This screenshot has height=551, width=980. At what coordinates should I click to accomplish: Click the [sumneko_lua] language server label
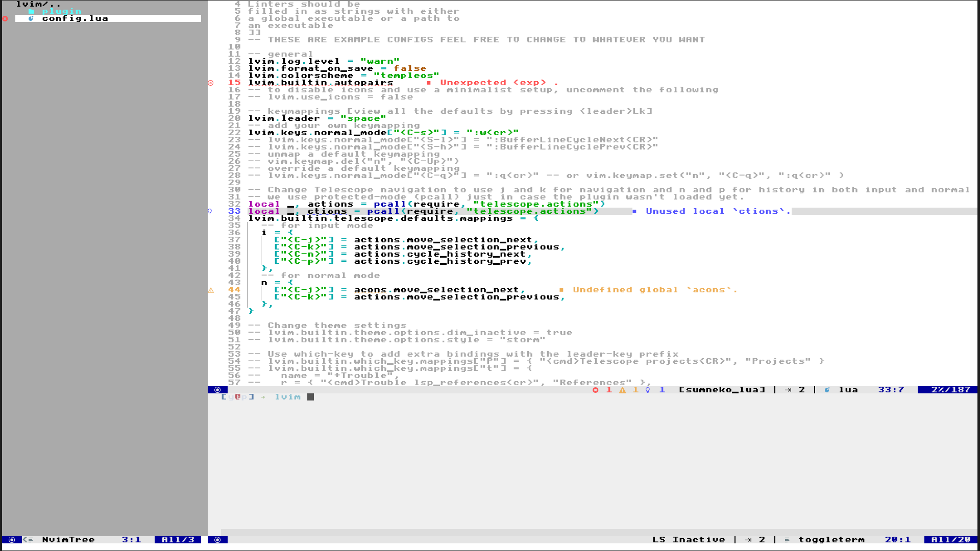tap(722, 390)
